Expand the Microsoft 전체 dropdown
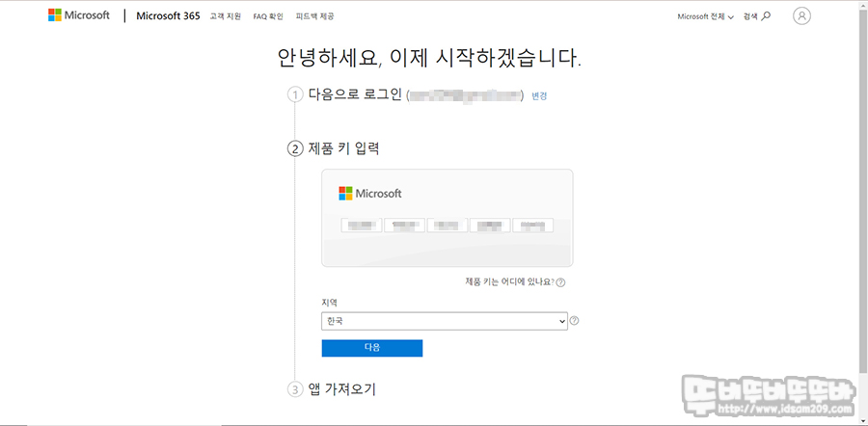This screenshot has width=868, height=426. tap(705, 16)
